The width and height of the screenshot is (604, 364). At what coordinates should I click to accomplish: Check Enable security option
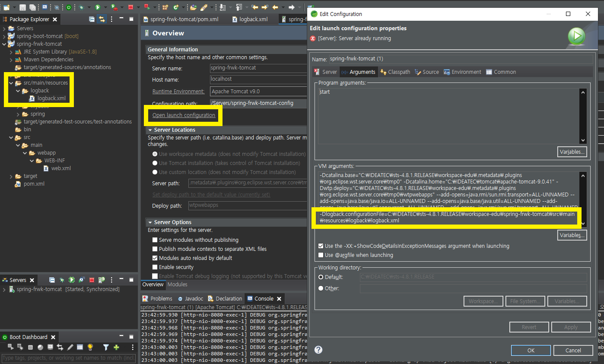point(155,267)
